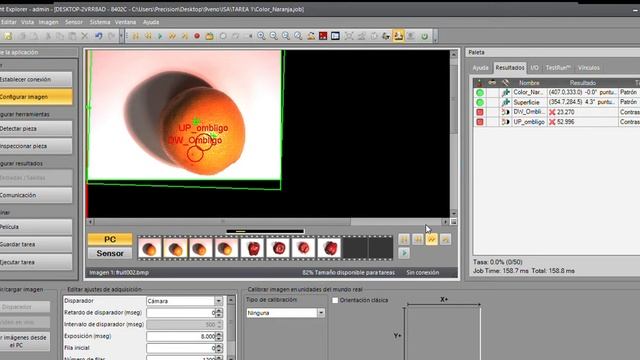The height and width of the screenshot is (360, 640).
Task: Click the yellow fast-forward icon in toolbar
Action: (172, 36)
